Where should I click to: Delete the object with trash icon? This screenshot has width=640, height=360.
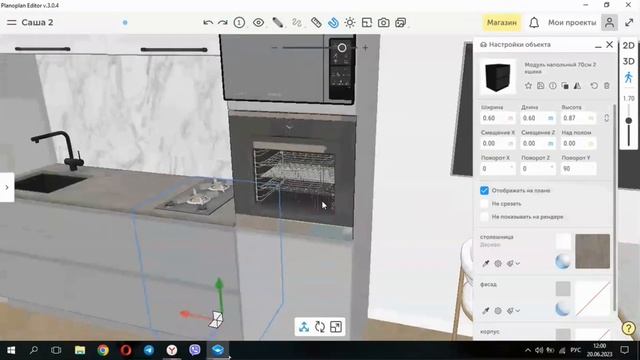coord(607,86)
